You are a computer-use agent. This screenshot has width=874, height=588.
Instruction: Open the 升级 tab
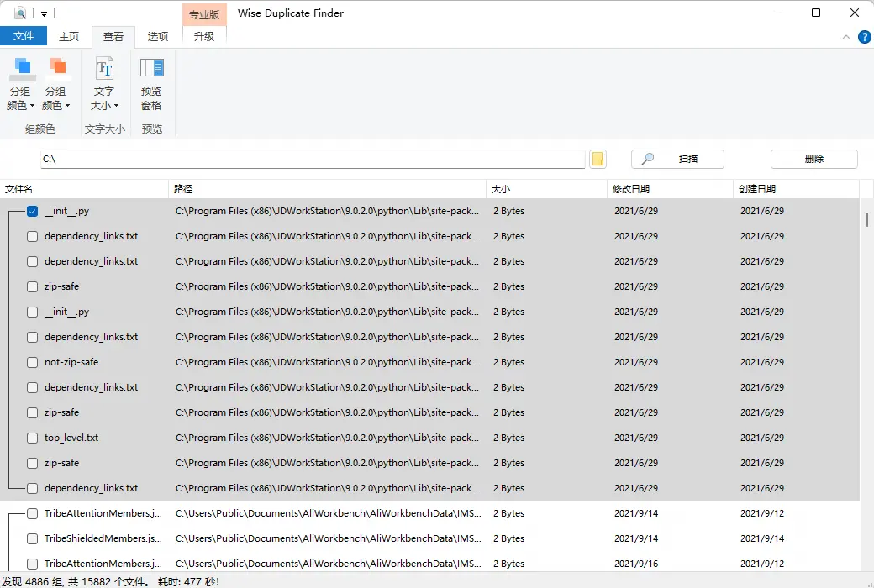[204, 36]
